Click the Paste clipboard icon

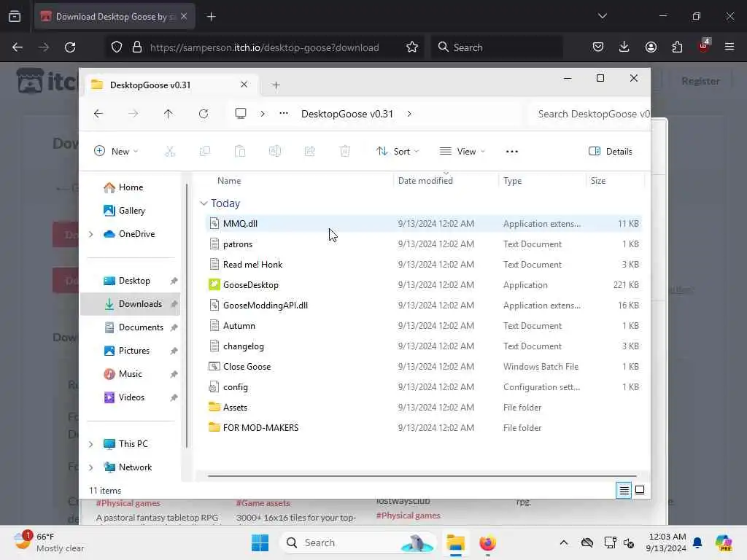pos(239,152)
